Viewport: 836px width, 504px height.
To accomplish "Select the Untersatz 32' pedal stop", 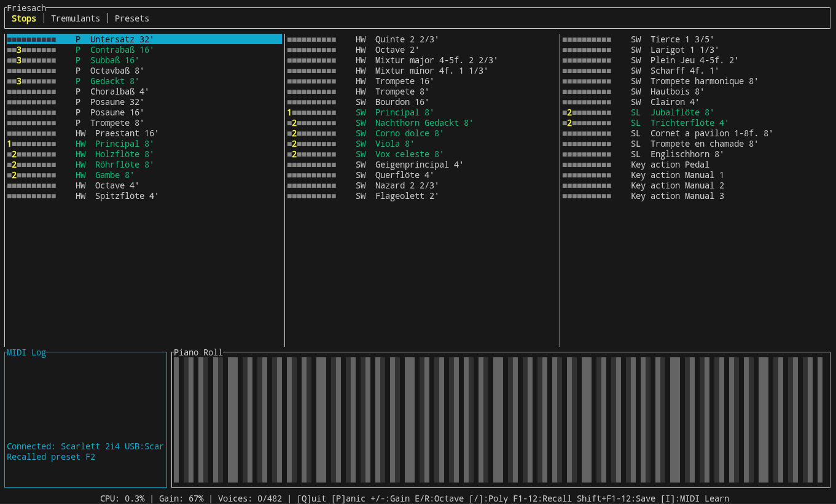I will pyautogui.click(x=144, y=39).
